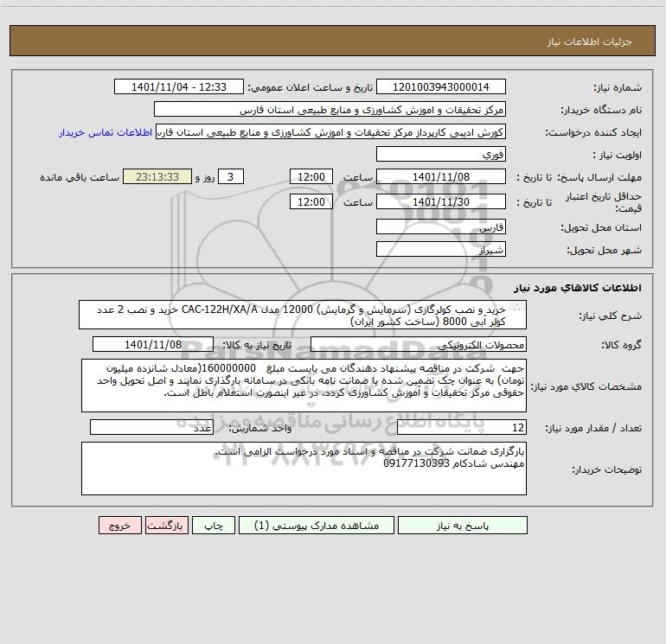Click the priority field showing فوری
The image size is (666, 644).
coord(441,154)
